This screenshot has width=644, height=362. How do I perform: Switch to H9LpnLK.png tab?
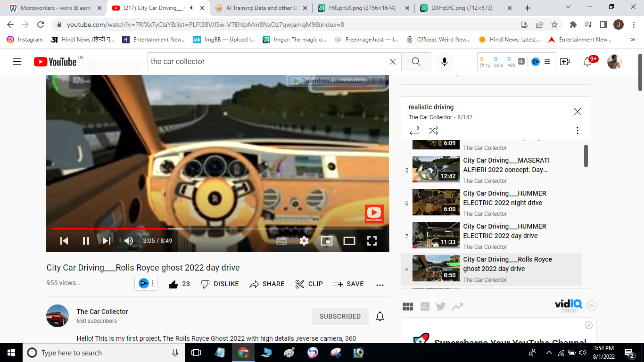pos(363,8)
